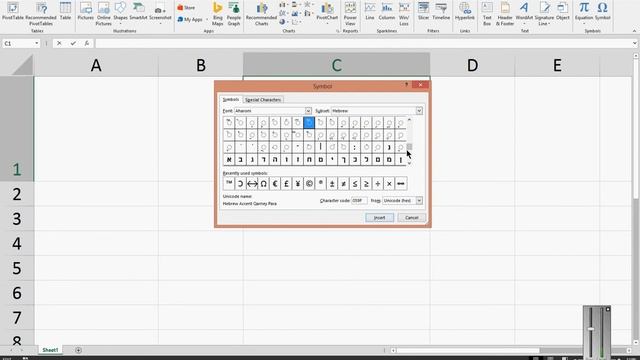Insert a Table from the ribbon
Image resolution: width=640 pixels, height=360 pixels.
(x=65, y=12)
